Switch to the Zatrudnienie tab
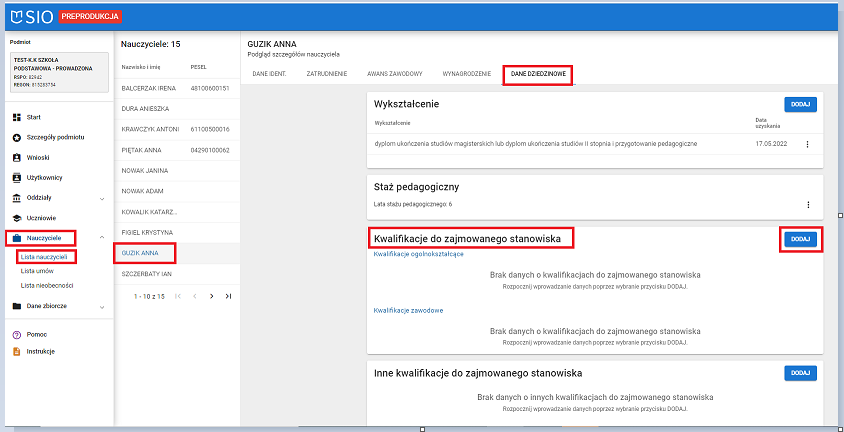Viewport: 844px width, 432px height. point(325,74)
